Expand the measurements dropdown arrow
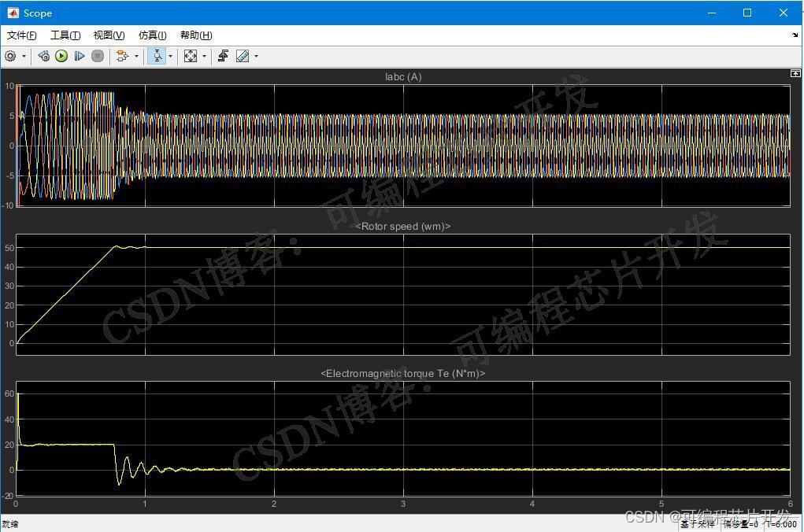The image size is (804, 532). coord(257,56)
